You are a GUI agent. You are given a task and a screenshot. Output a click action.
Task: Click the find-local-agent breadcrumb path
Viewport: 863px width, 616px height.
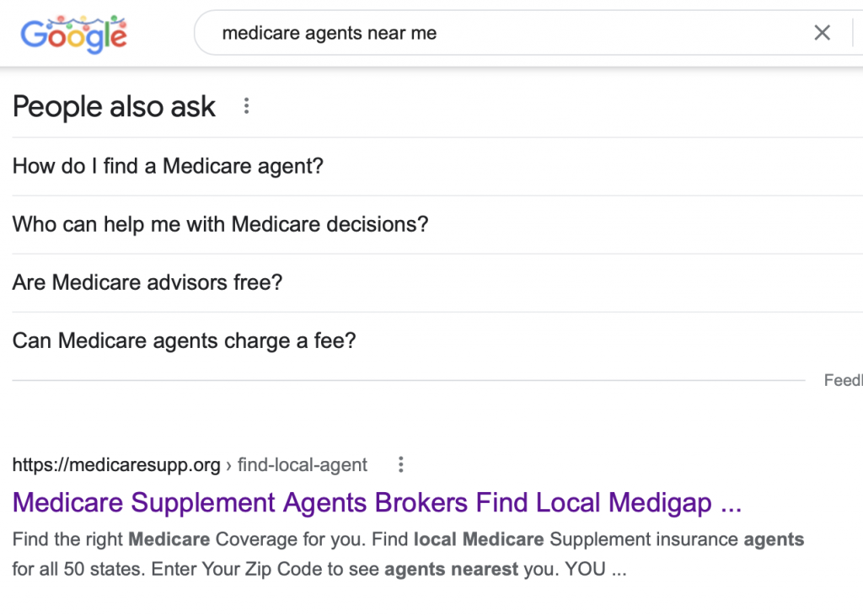[x=303, y=465]
